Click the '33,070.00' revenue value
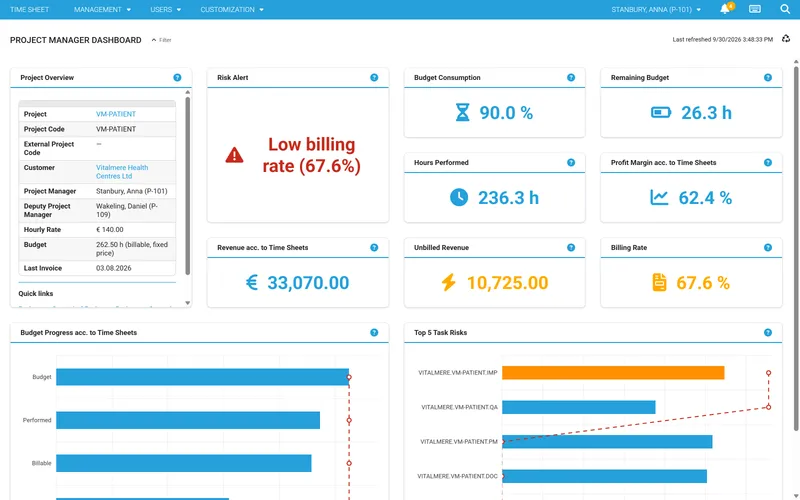This screenshot has width=800, height=500. 308,283
